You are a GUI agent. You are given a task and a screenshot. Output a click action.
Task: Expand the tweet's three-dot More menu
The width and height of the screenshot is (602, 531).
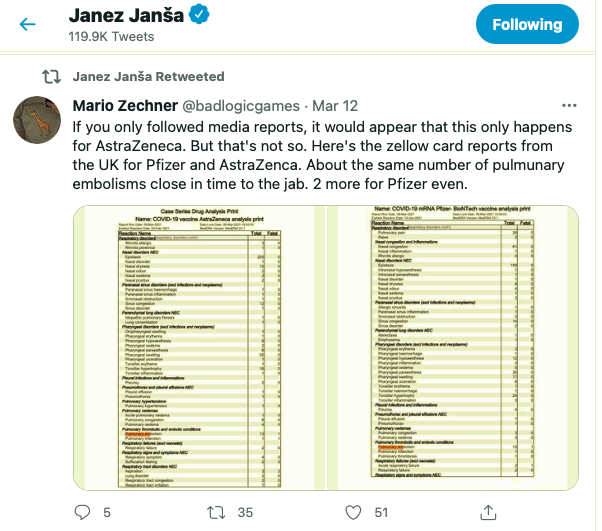click(x=569, y=105)
